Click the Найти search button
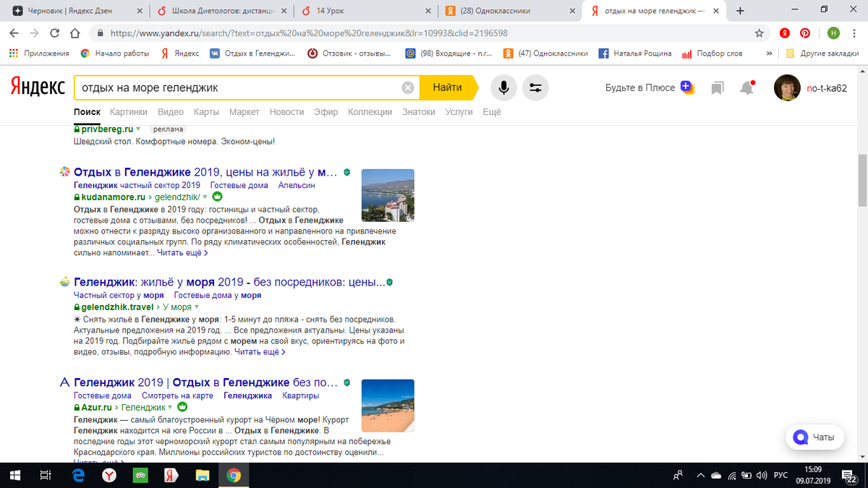Screen dimensions: 868x488 (x=447, y=87)
